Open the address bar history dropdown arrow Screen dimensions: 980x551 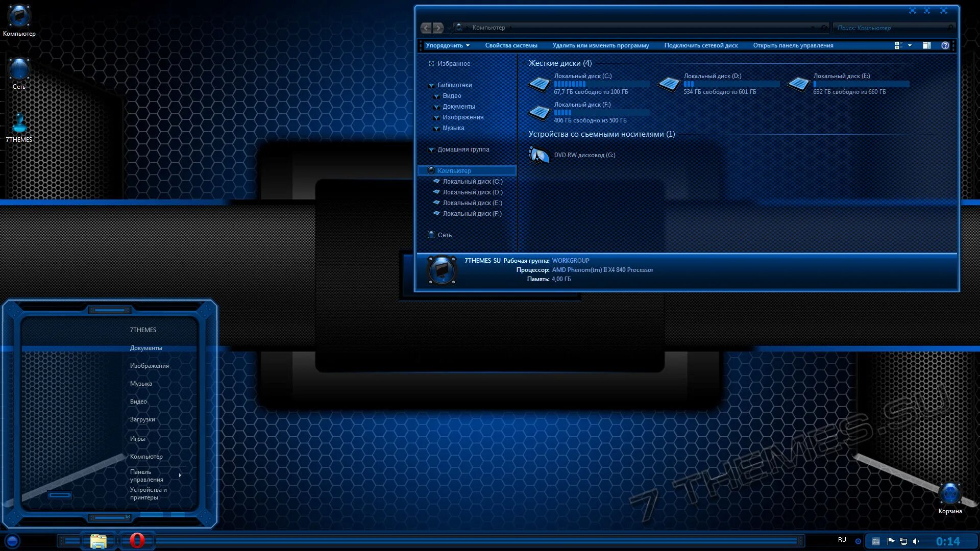pos(813,28)
